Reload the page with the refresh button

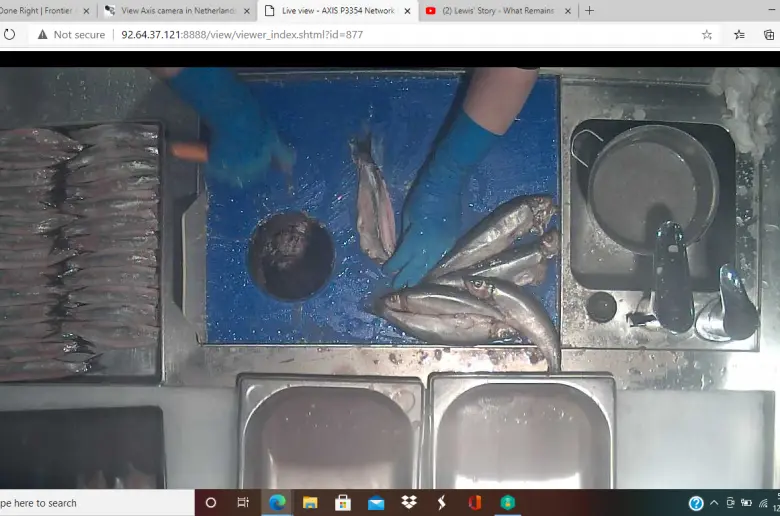coord(10,34)
